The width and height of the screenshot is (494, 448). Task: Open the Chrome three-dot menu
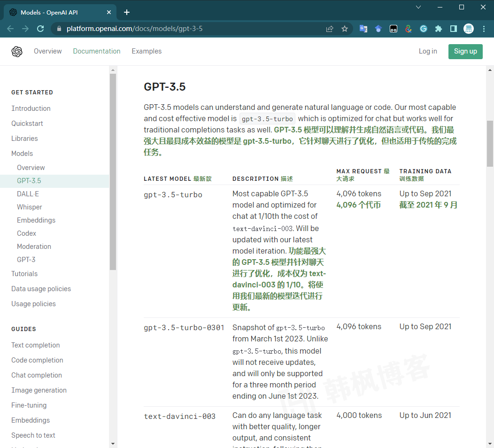pyautogui.click(x=484, y=29)
